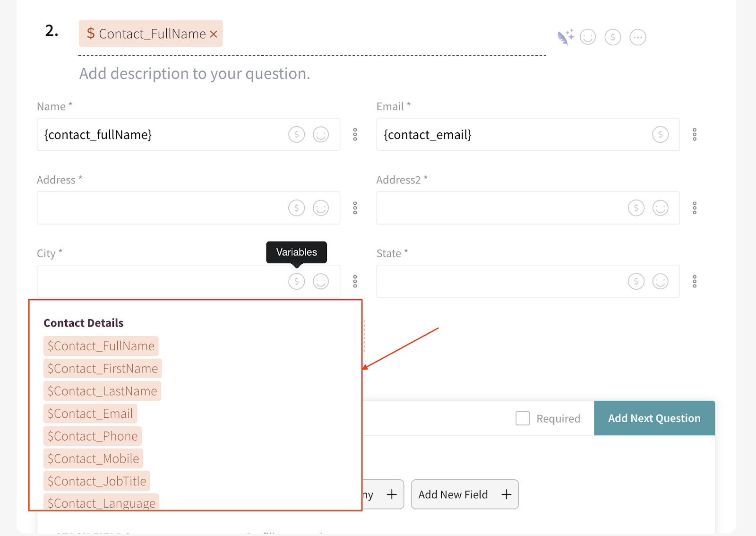This screenshot has width=756, height=536.
Task: Open three-dot menu beside Email field
Action: pyautogui.click(x=695, y=135)
